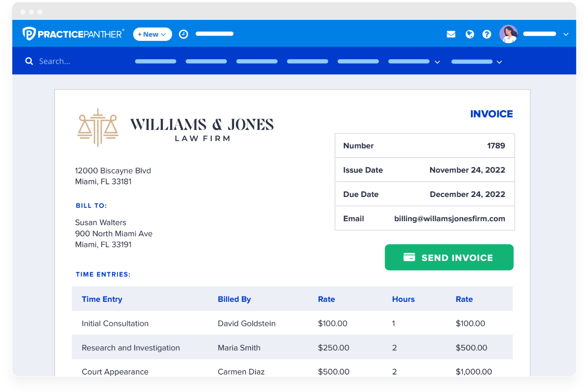
Task: Click the PracticePanther logo
Action: click(x=73, y=34)
